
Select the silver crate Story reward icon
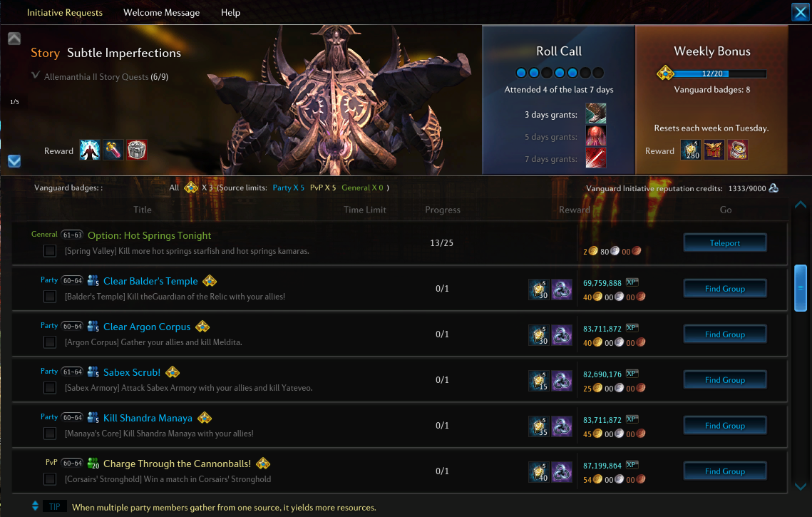pyautogui.click(x=137, y=150)
